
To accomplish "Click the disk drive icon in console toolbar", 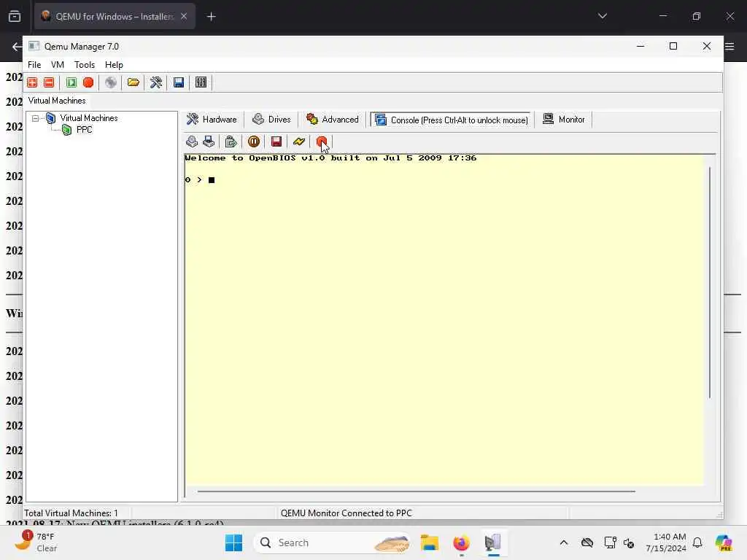I will 192,141.
